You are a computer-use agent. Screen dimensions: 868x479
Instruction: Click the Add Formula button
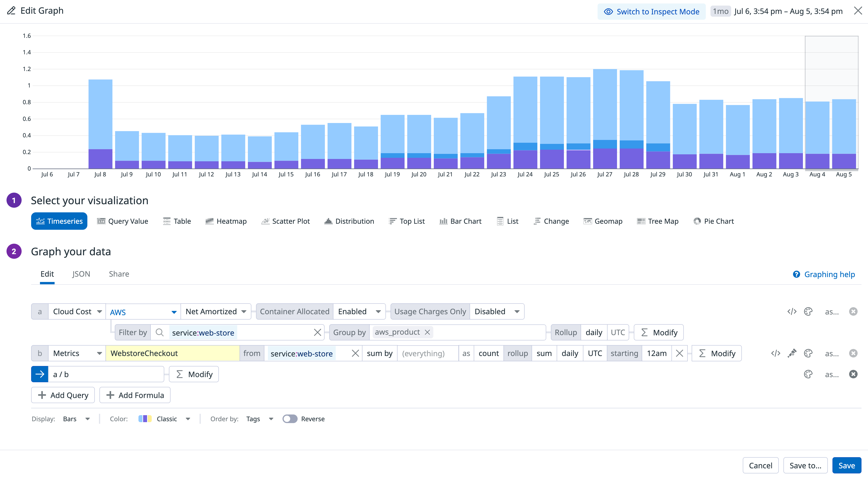point(135,395)
